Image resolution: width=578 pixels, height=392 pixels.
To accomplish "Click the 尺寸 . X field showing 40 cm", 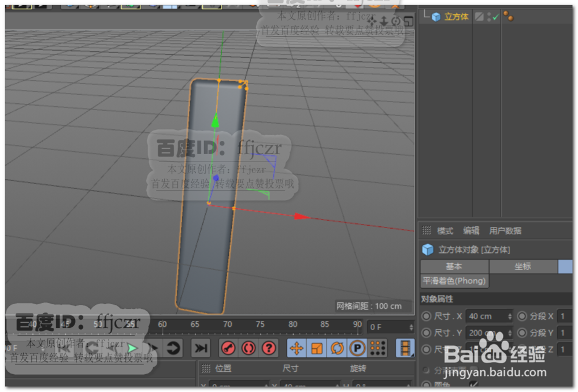I will (x=489, y=316).
